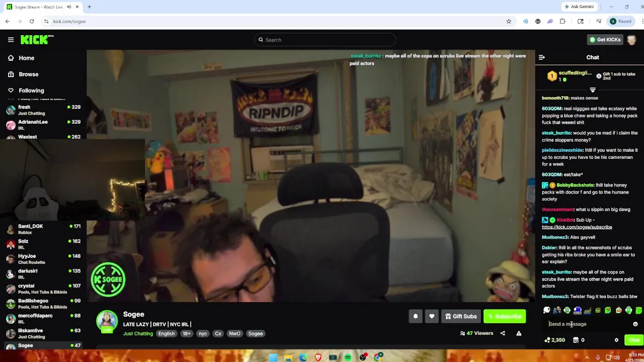Show hidden system tray icons
644x362 pixels.
click(x=587, y=357)
